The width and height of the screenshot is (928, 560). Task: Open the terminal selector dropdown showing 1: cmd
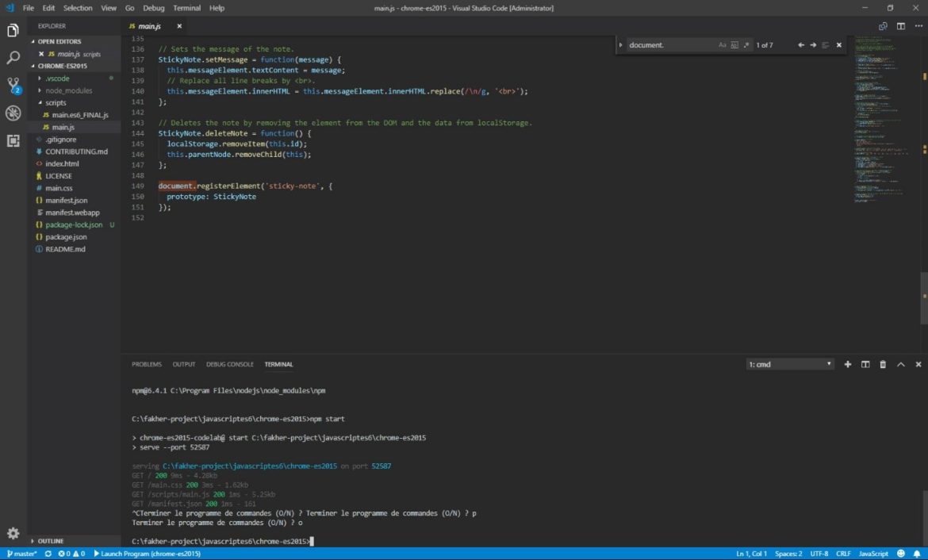pos(788,364)
